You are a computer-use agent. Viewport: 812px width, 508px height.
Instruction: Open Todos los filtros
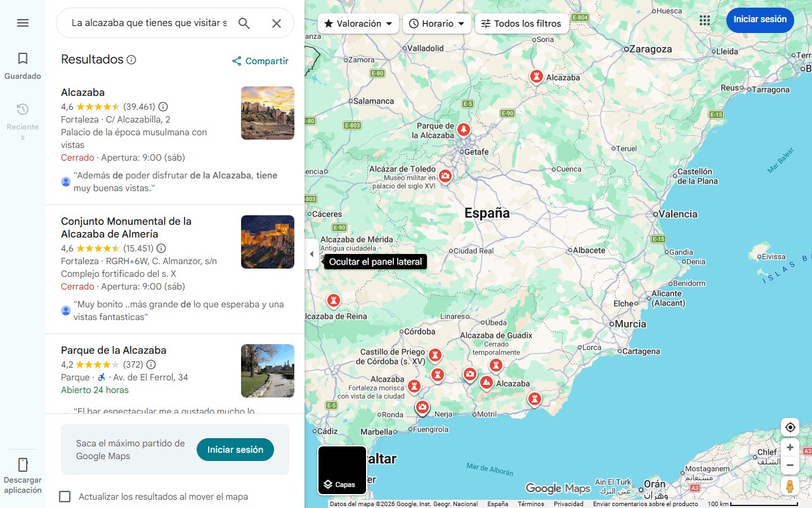521,23
